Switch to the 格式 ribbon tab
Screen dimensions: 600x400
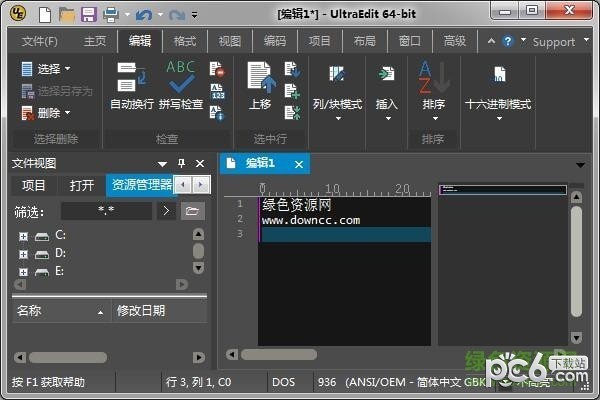(x=185, y=41)
